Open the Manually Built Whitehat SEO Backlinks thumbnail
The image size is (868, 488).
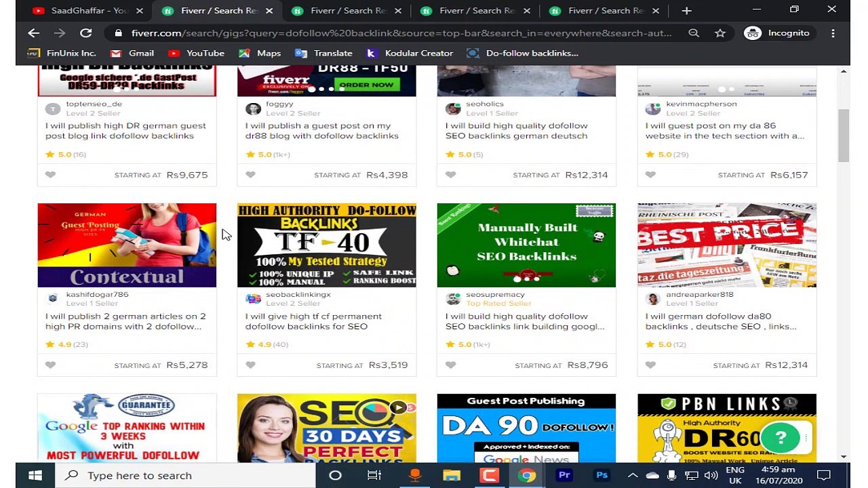coord(526,245)
